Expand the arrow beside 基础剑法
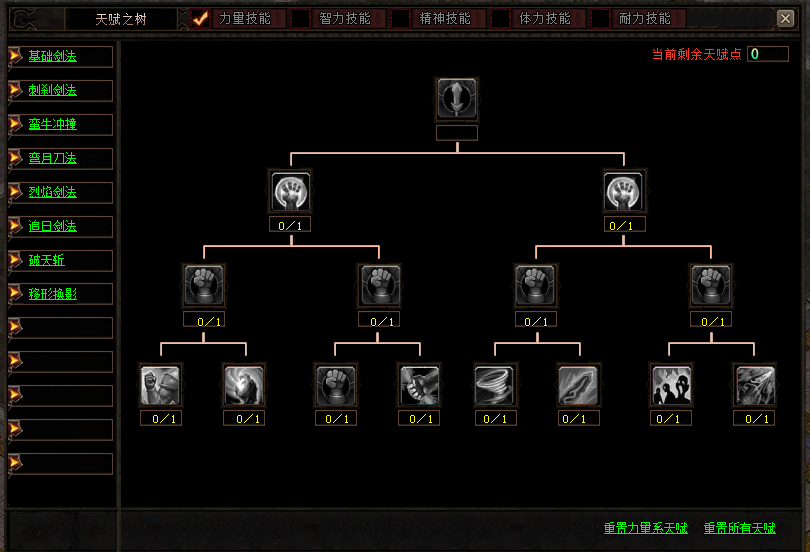 [15, 56]
